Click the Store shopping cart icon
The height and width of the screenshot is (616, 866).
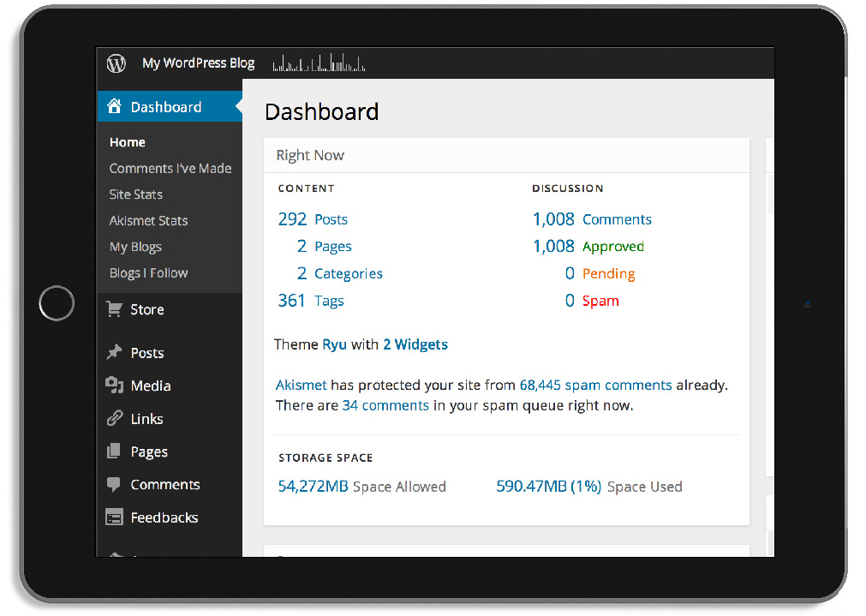click(114, 308)
